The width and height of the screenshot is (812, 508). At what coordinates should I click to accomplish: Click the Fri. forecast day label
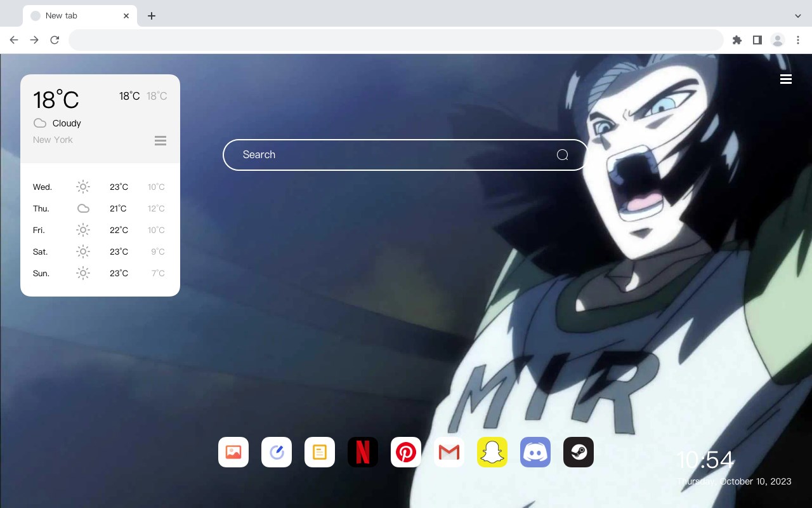[x=39, y=231]
